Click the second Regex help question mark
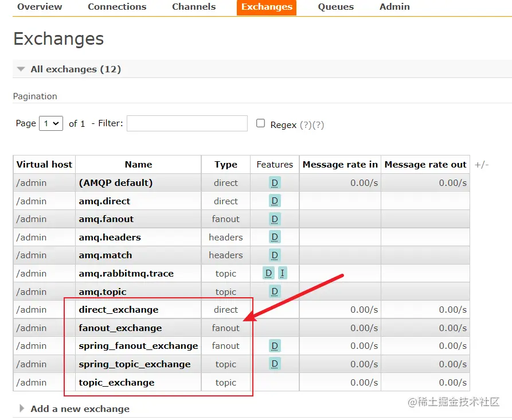 pyautogui.click(x=318, y=125)
